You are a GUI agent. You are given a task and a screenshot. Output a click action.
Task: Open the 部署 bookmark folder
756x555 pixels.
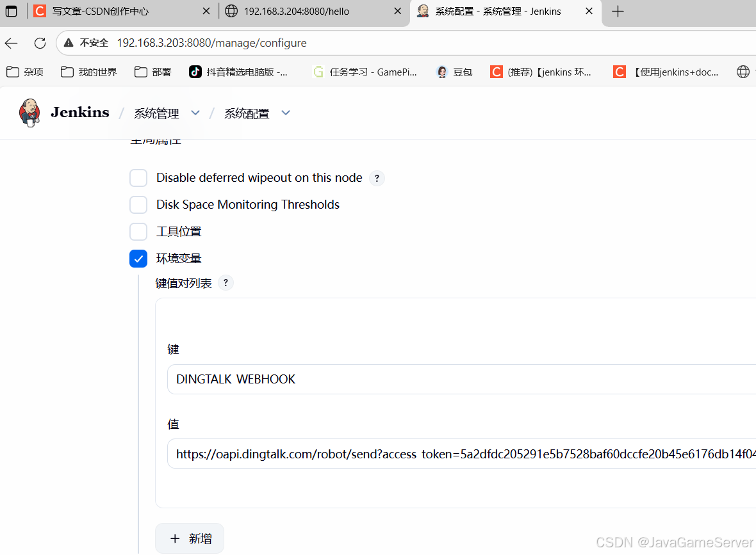point(153,72)
